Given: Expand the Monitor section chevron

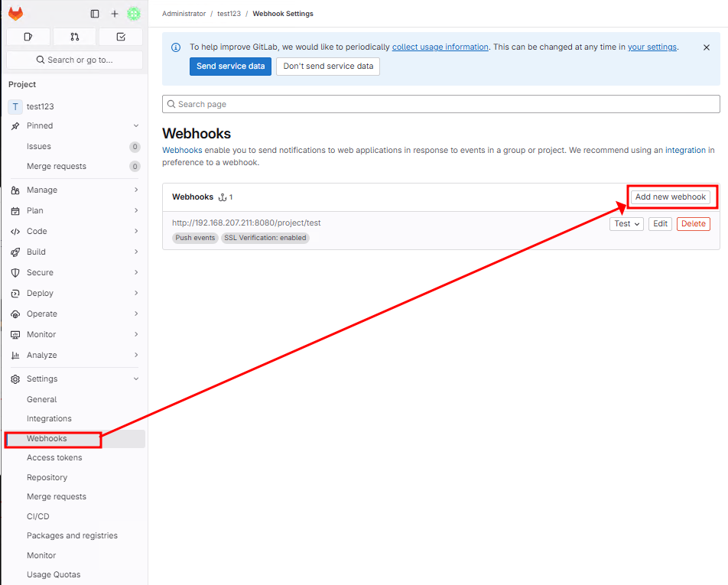Looking at the screenshot, I should pyautogui.click(x=136, y=334).
